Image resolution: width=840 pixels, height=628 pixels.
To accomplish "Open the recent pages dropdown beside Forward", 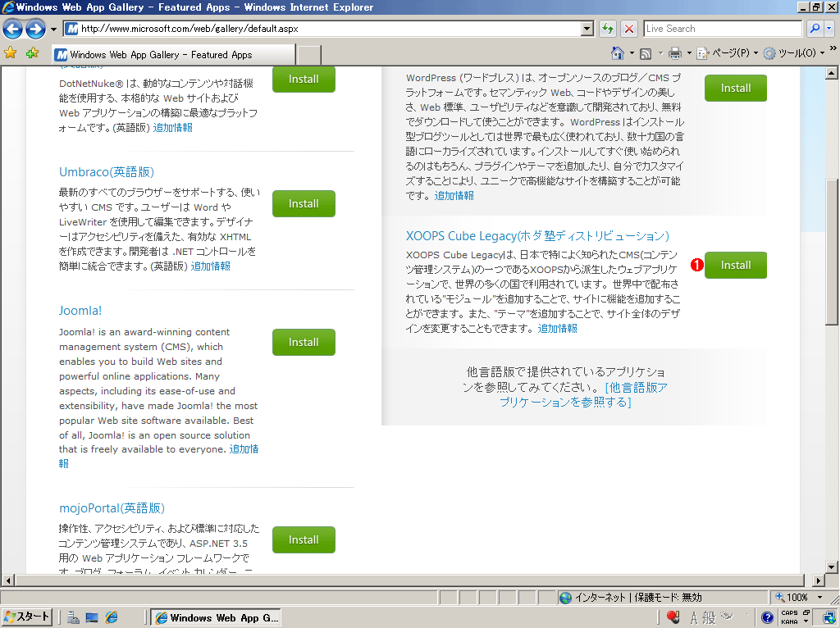I will [53, 29].
